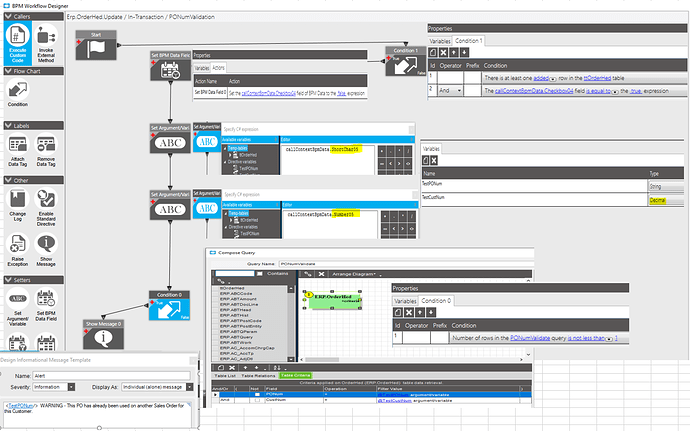Select ERP.ABCCode in the table list

pyautogui.click(x=236, y=293)
